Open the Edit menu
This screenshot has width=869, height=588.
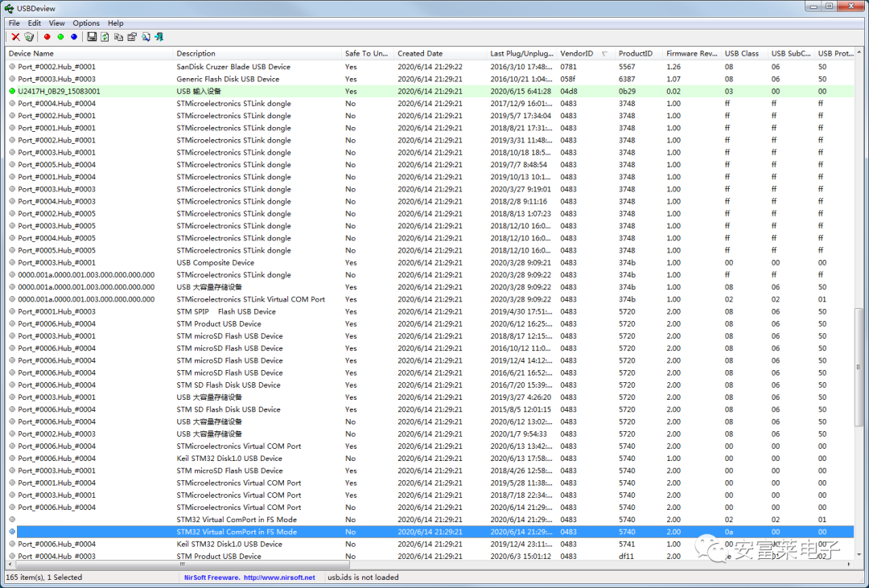[35, 23]
